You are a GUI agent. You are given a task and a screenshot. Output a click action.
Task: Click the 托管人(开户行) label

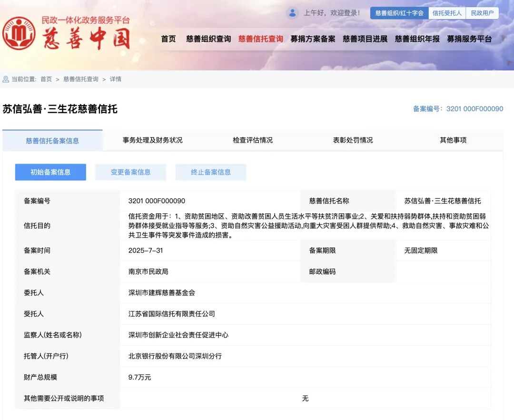pyautogui.click(x=46, y=356)
